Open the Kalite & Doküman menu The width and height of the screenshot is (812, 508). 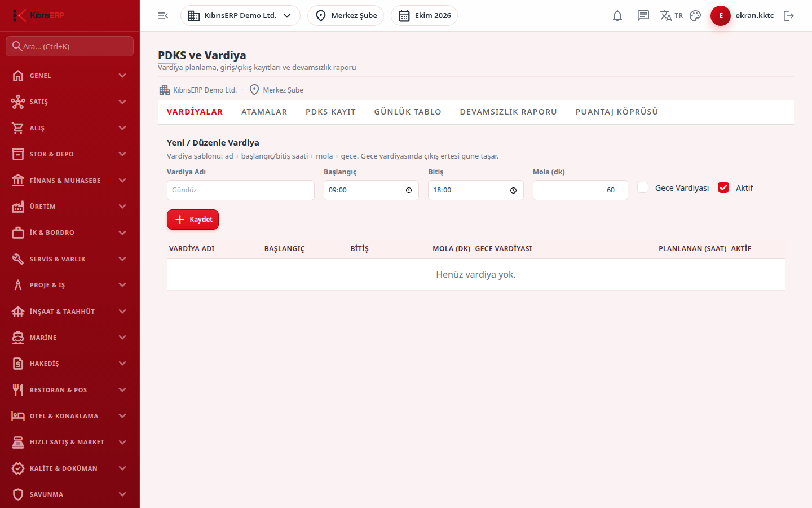pyautogui.click(x=70, y=468)
